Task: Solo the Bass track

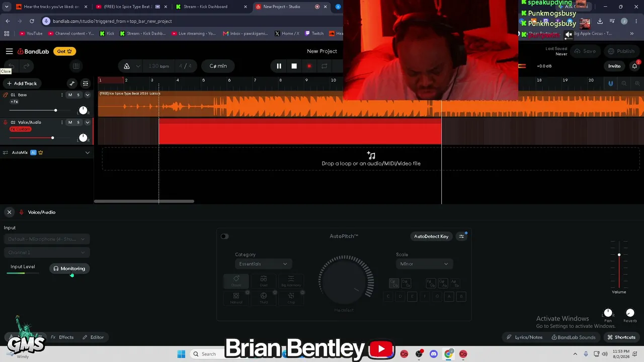Action: pos(78,95)
